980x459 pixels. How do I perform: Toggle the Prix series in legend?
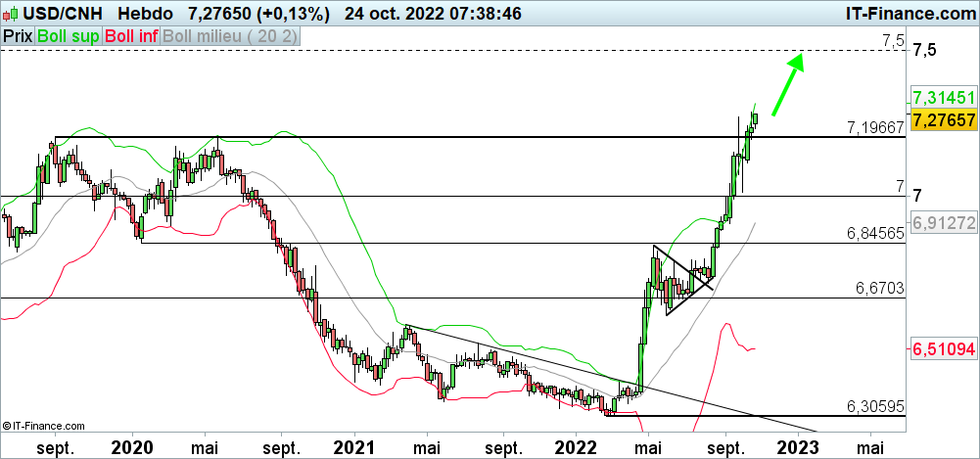pos(17,35)
